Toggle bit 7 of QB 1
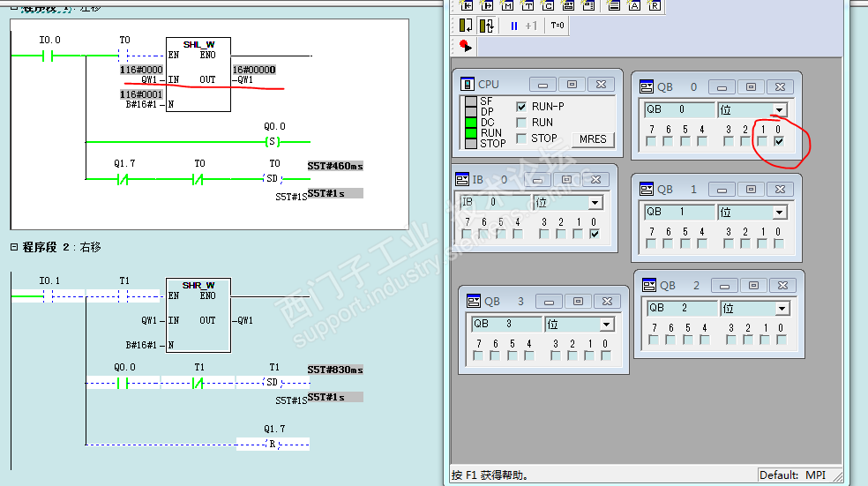 (x=651, y=243)
